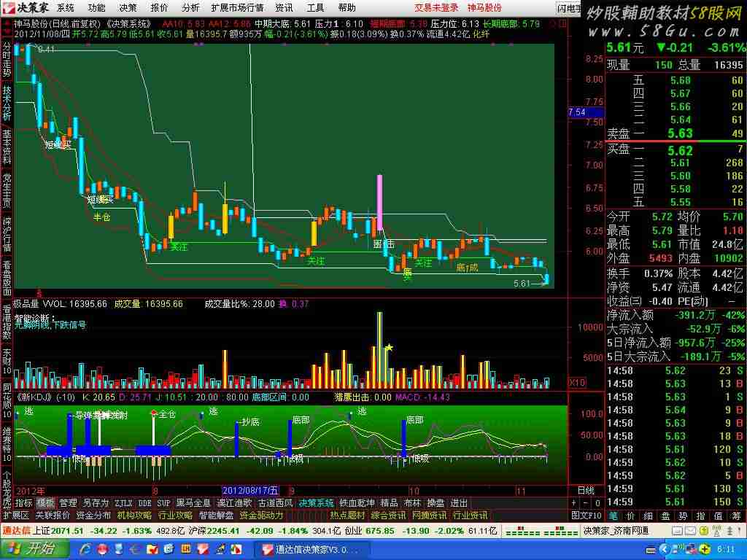The image size is (747, 560).
Task: Click the 2012/08/17/五 date marker on time axis
Action: coord(250,491)
